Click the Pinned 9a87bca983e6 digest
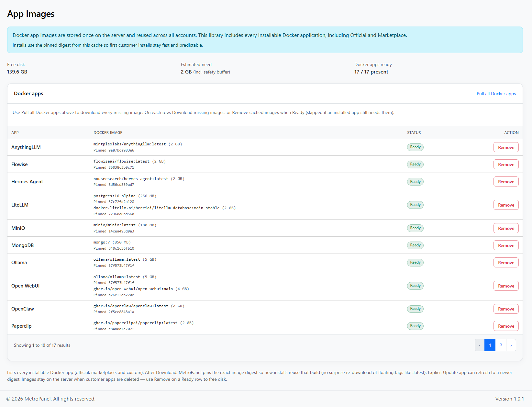 (114, 150)
